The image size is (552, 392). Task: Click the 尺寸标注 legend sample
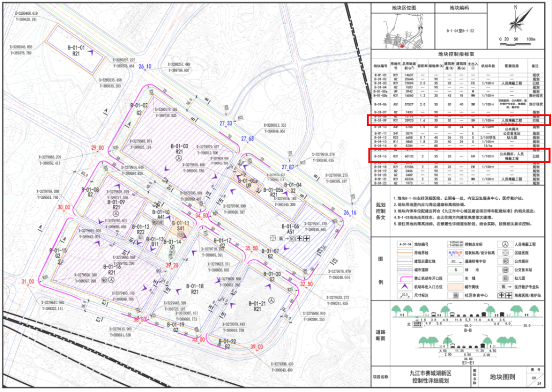[404, 295]
